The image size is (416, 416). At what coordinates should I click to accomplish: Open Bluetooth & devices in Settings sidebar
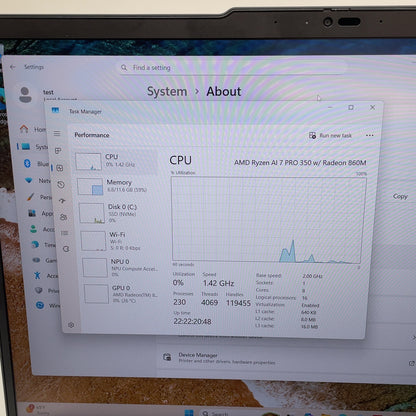point(36,164)
